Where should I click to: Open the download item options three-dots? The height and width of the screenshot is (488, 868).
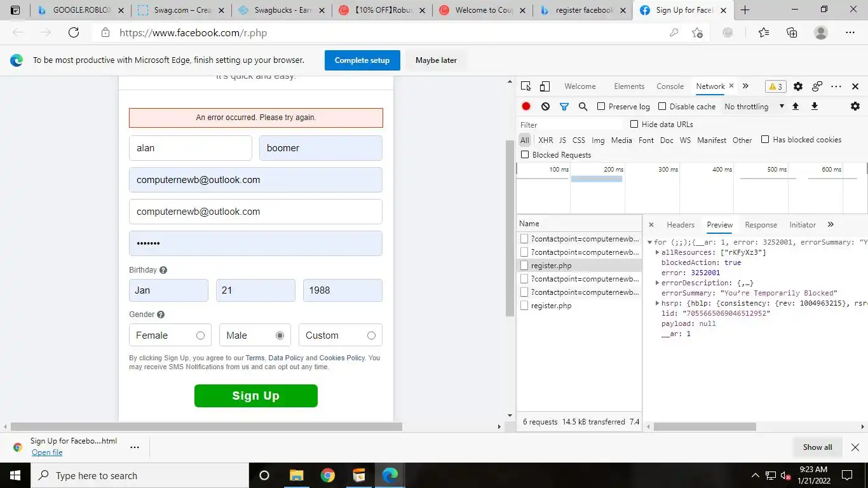coord(134,447)
